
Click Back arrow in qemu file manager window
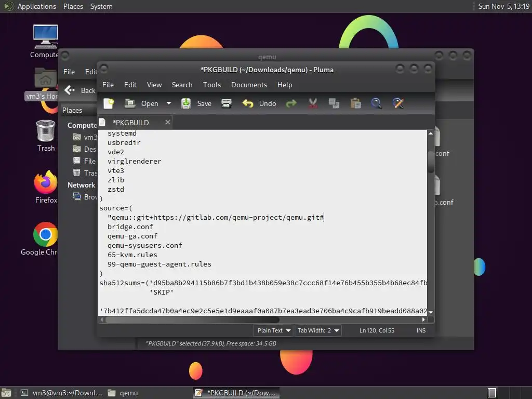(70, 90)
